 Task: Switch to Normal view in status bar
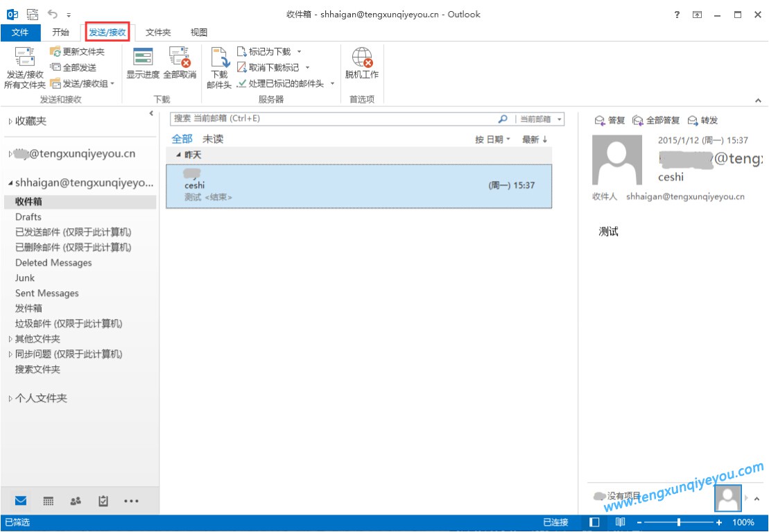click(594, 522)
